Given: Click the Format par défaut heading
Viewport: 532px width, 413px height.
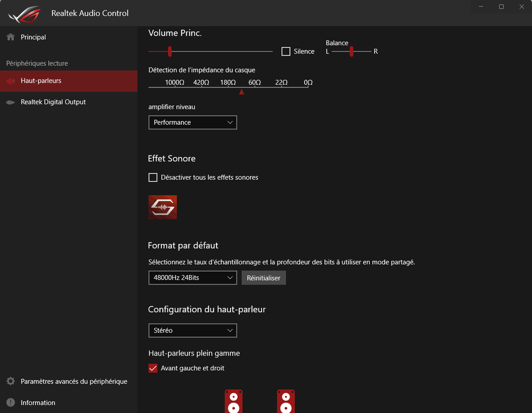Looking at the screenshot, I should [x=183, y=246].
